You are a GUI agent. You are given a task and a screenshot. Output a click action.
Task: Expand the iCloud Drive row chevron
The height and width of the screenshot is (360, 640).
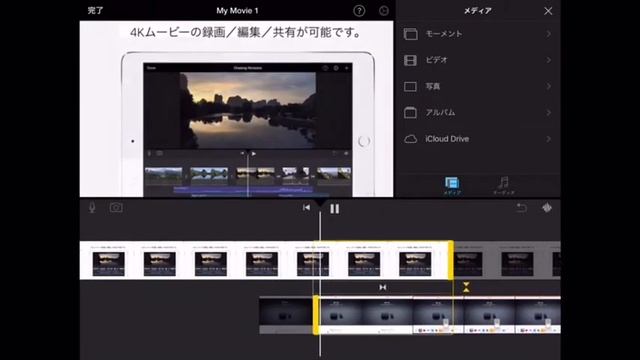click(x=549, y=139)
